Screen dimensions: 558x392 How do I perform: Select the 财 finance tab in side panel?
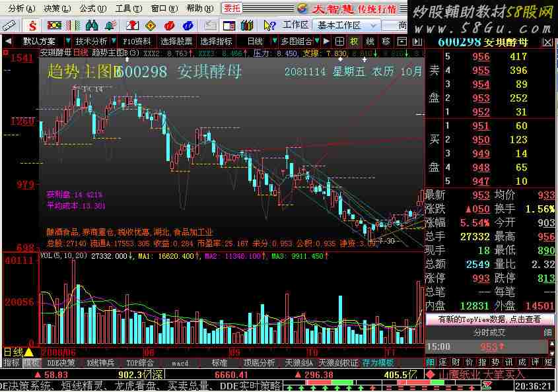(x=456, y=362)
